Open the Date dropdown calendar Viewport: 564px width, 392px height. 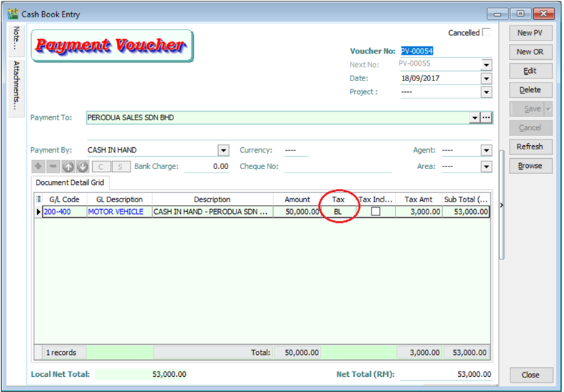[x=486, y=78]
